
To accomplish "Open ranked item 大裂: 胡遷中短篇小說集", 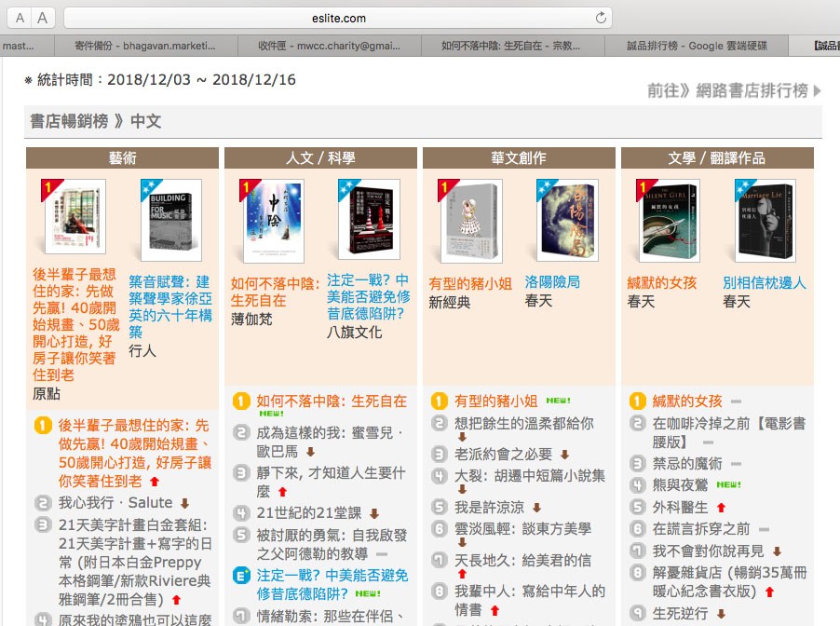I will click(530, 476).
